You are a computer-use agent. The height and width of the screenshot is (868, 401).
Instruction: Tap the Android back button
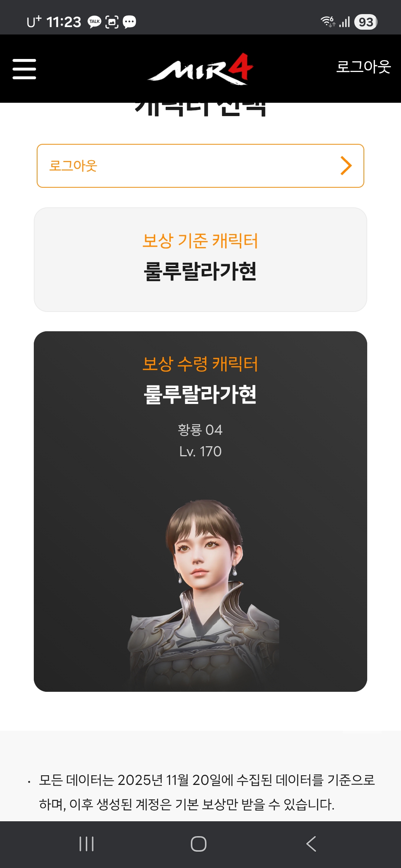(311, 844)
